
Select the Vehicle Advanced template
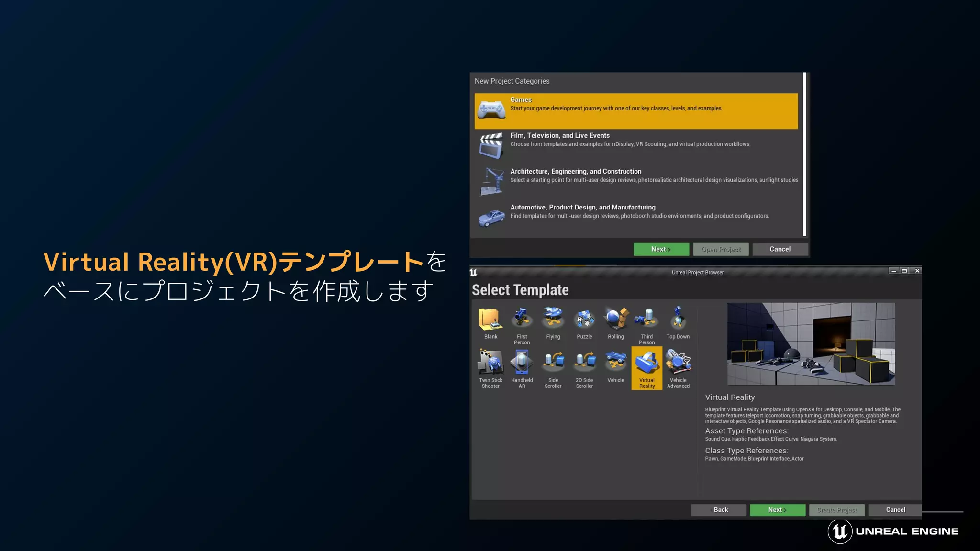click(678, 368)
